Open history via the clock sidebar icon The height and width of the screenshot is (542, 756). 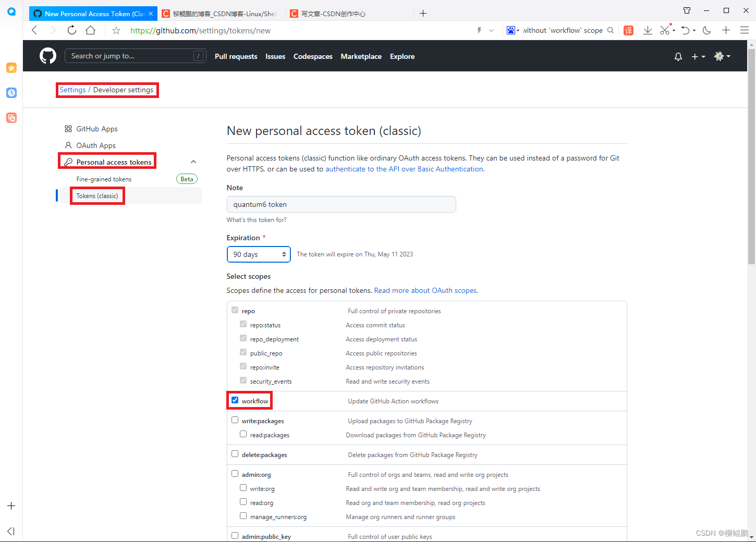click(x=11, y=93)
